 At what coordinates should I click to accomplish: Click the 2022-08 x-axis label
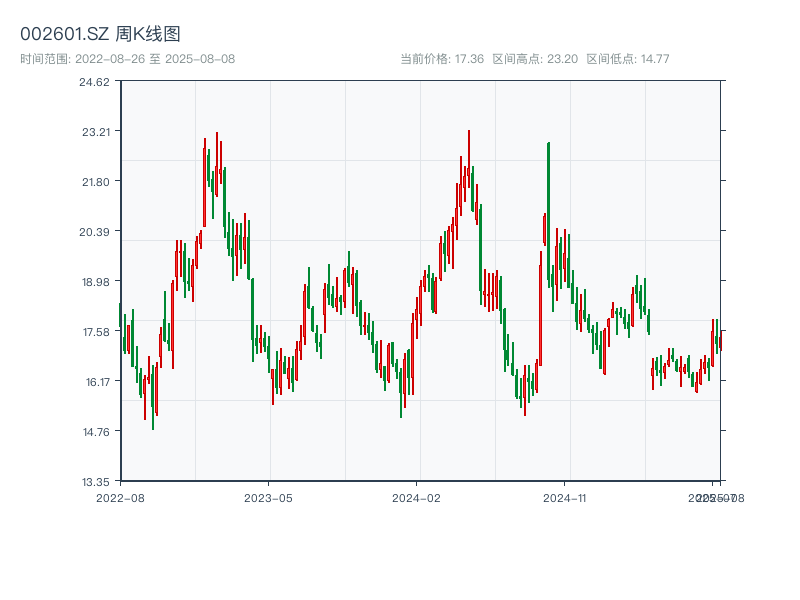click(120, 498)
